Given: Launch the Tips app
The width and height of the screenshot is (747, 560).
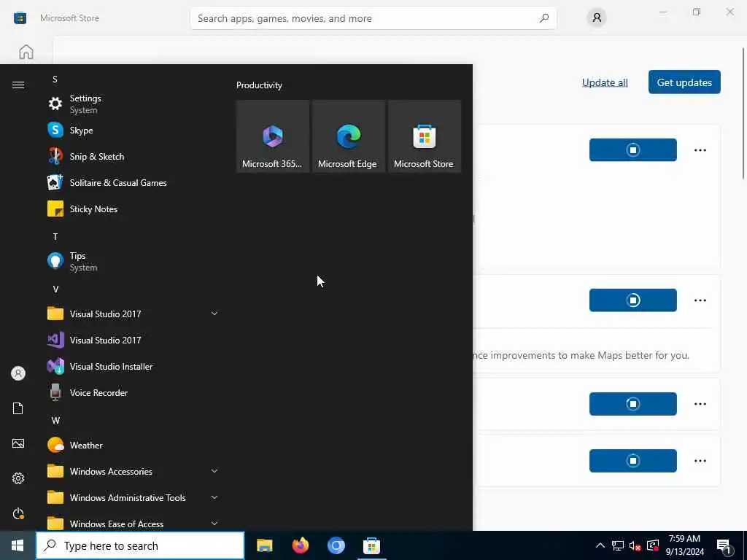Looking at the screenshot, I should point(133,262).
